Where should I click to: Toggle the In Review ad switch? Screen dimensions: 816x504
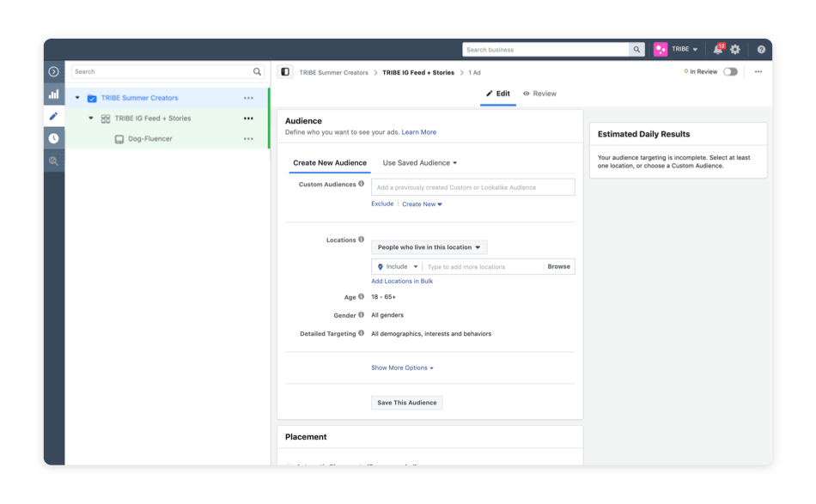(730, 72)
